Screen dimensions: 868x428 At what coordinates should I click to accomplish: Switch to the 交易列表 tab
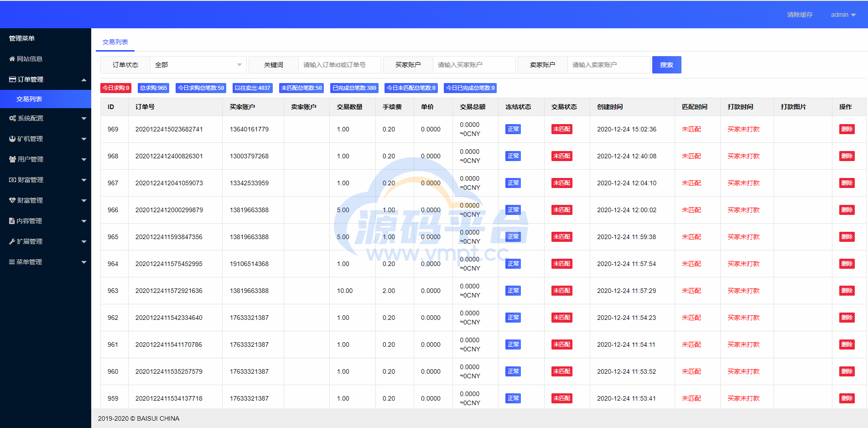115,42
